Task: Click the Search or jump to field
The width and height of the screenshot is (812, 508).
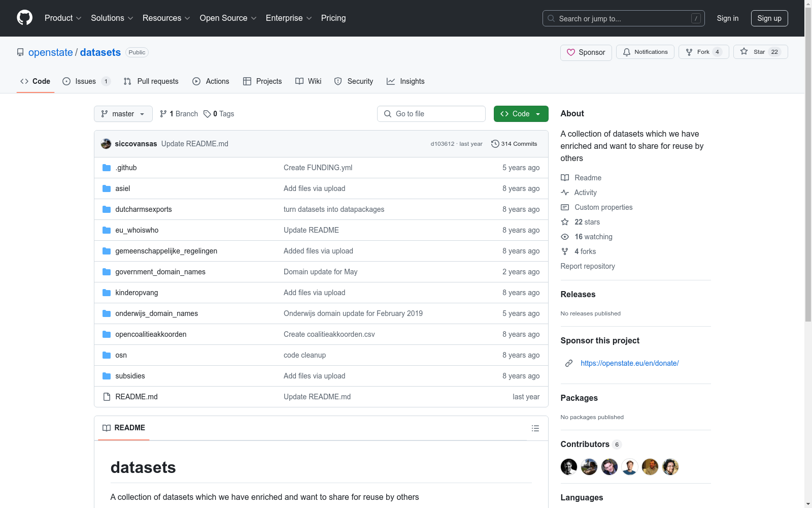Action: (624, 18)
